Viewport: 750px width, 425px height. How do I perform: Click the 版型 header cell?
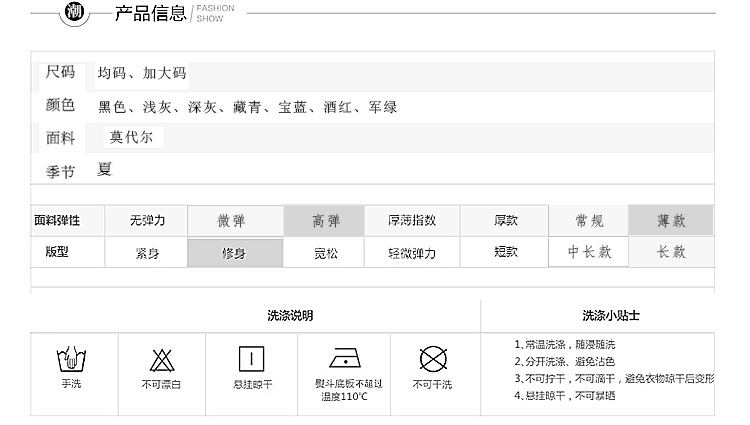[x=67, y=252]
